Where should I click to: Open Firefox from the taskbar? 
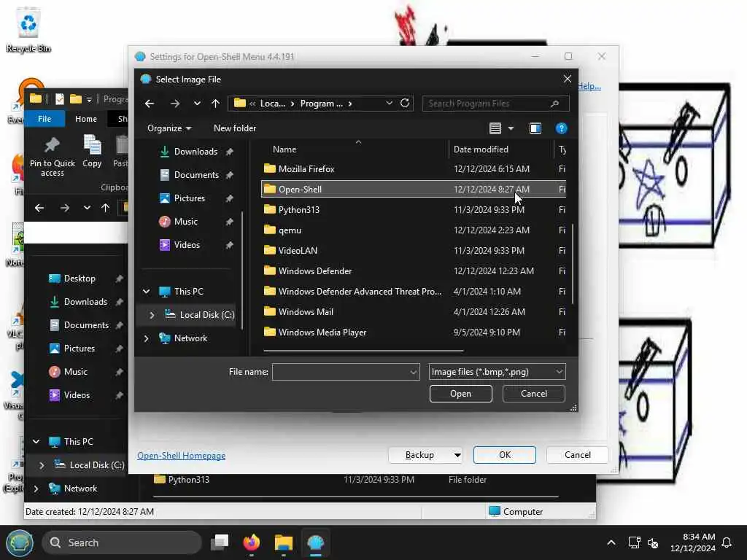coord(252,542)
